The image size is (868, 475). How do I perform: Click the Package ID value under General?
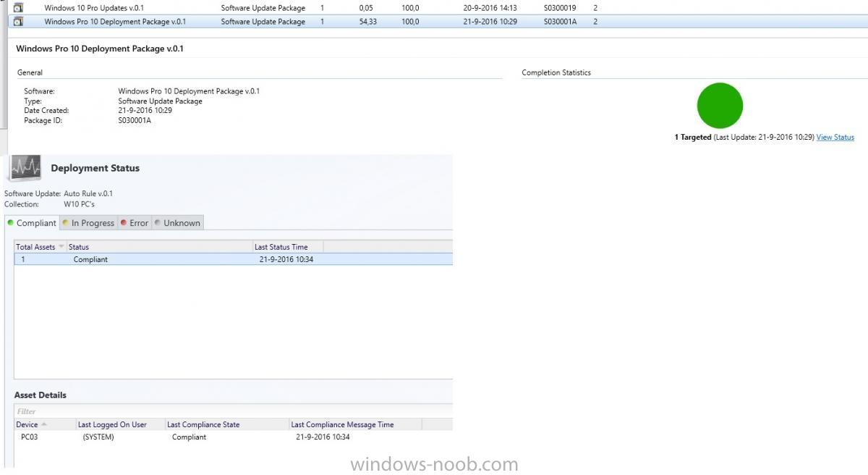tap(135, 121)
